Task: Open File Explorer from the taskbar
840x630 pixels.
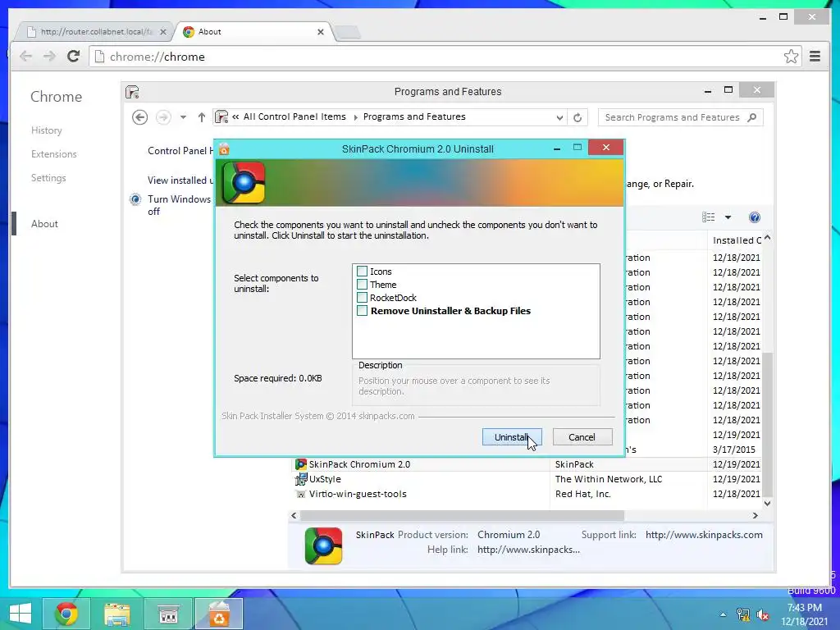Action: [x=117, y=614]
